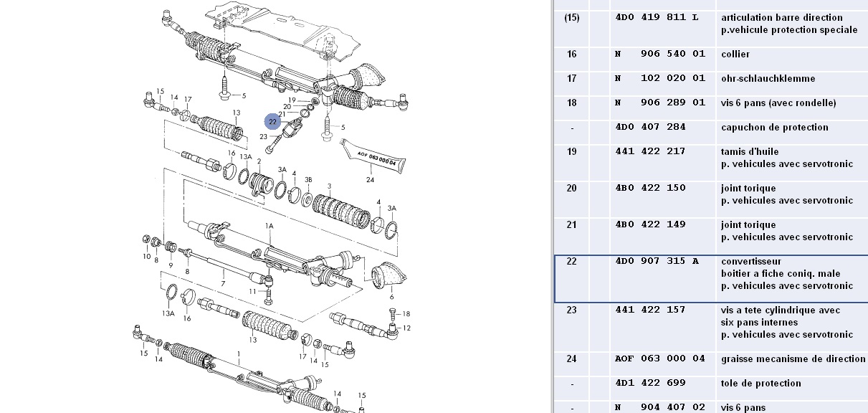This screenshot has height=413, width=868.
Task: Click the highlighted blue 22 callout marker
Action: pyautogui.click(x=272, y=122)
